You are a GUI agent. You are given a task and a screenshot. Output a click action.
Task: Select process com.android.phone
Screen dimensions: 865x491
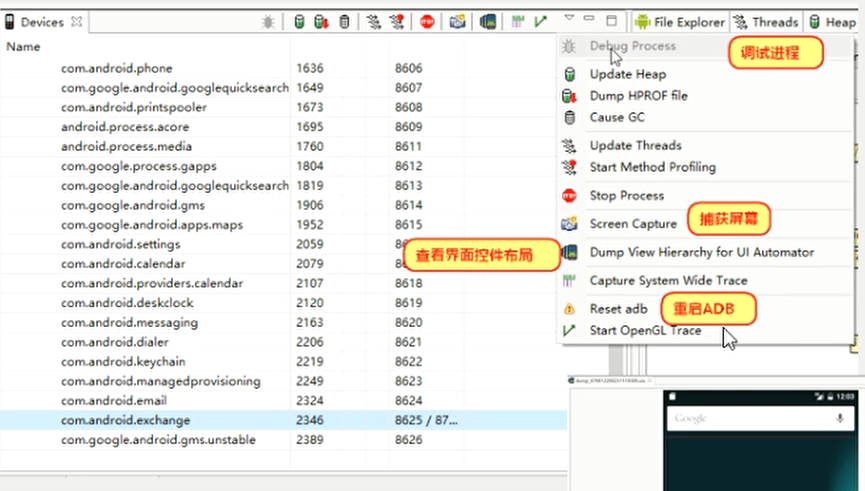(x=116, y=68)
